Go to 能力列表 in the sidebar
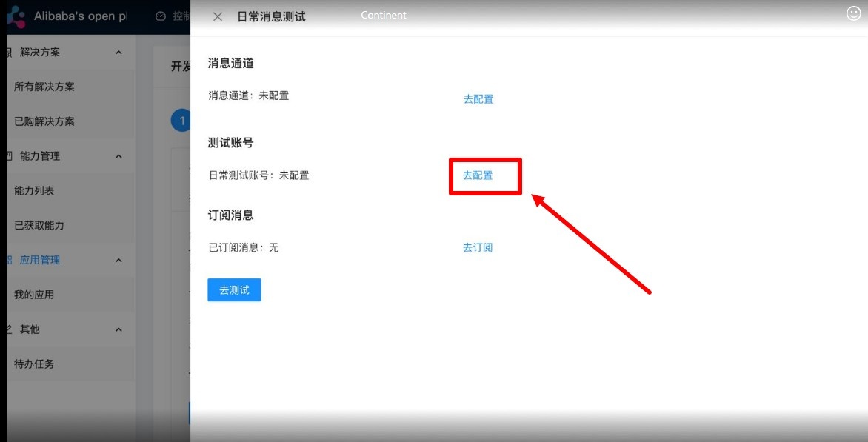 (x=34, y=191)
